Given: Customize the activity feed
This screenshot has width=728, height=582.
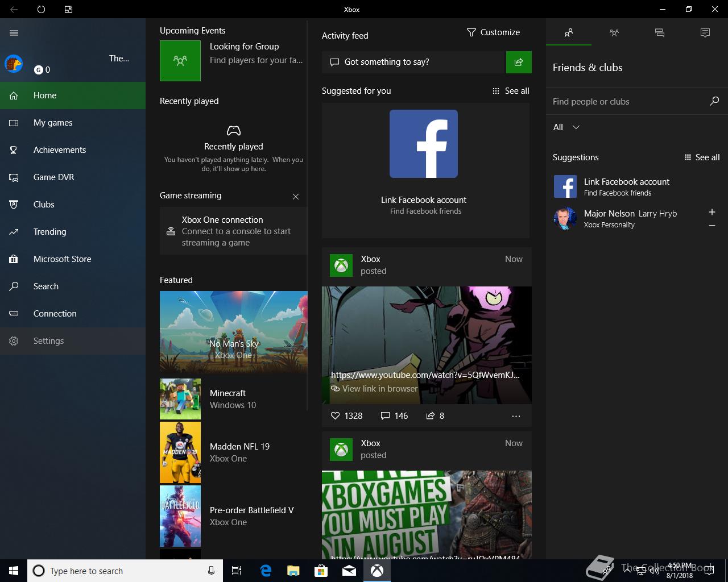Looking at the screenshot, I should coord(493,32).
